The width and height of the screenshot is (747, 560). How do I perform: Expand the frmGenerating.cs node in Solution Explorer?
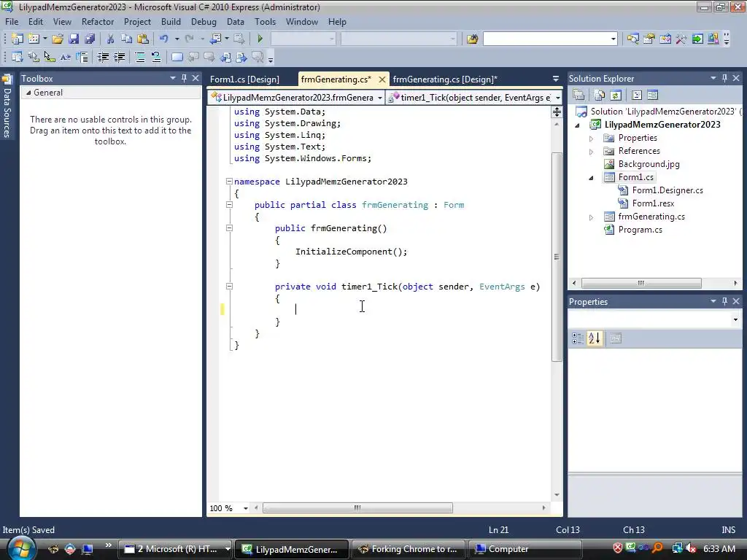[x=591, y=217]
